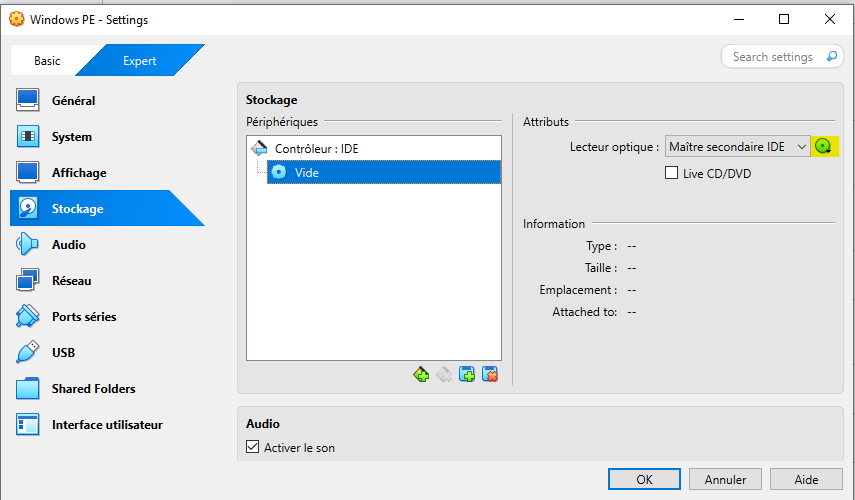This screenshot has width=855, height=500.
Task: Open the Réseau settings section
Action: [x=71, y=281]
